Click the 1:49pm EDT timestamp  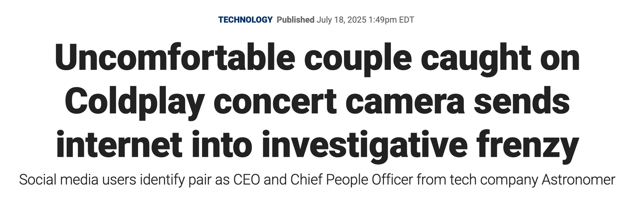point(391,20)
